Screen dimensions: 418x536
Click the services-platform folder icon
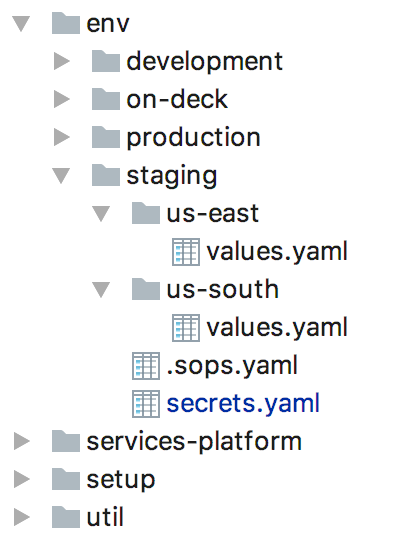pos(66,441)
